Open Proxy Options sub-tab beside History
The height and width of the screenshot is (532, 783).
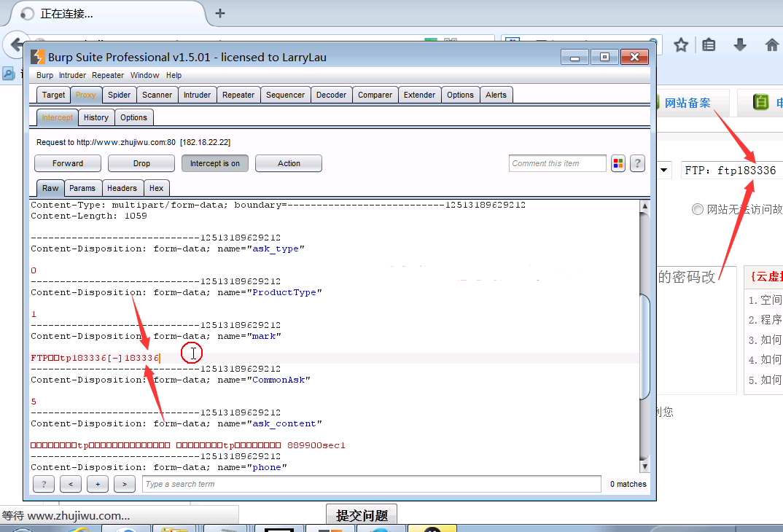point(134,117)
